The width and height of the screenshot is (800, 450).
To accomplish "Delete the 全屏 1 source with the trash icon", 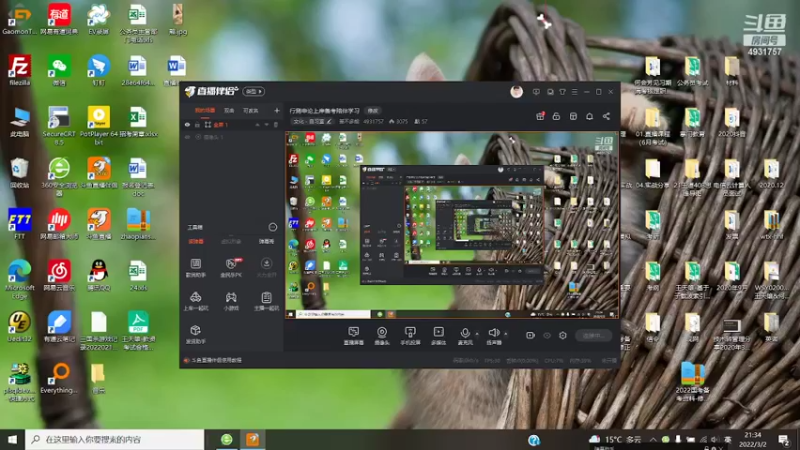I will [x=276, y=124].
